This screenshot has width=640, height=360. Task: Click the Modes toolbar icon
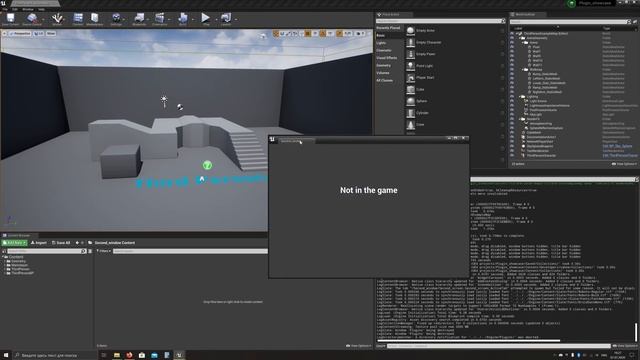57,18
